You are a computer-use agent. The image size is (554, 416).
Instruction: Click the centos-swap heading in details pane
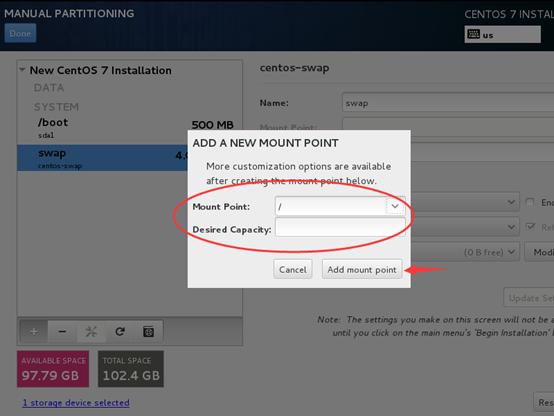pos(294,68)
